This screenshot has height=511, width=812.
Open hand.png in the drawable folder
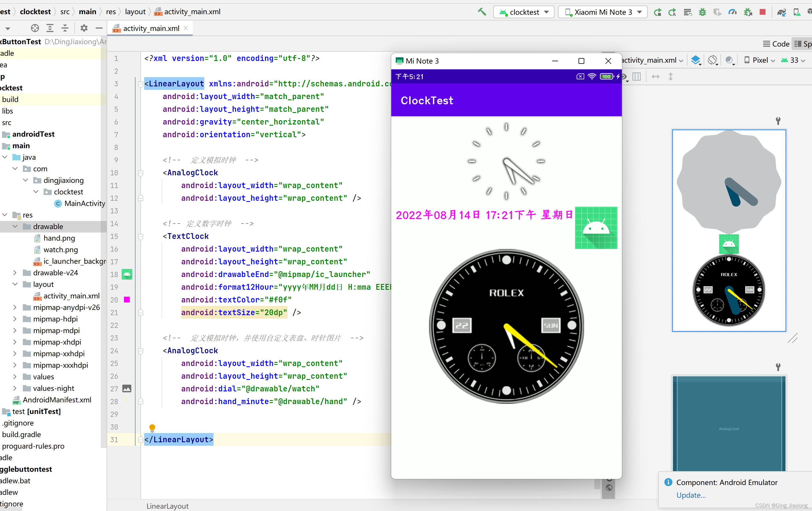click(59, 238)
